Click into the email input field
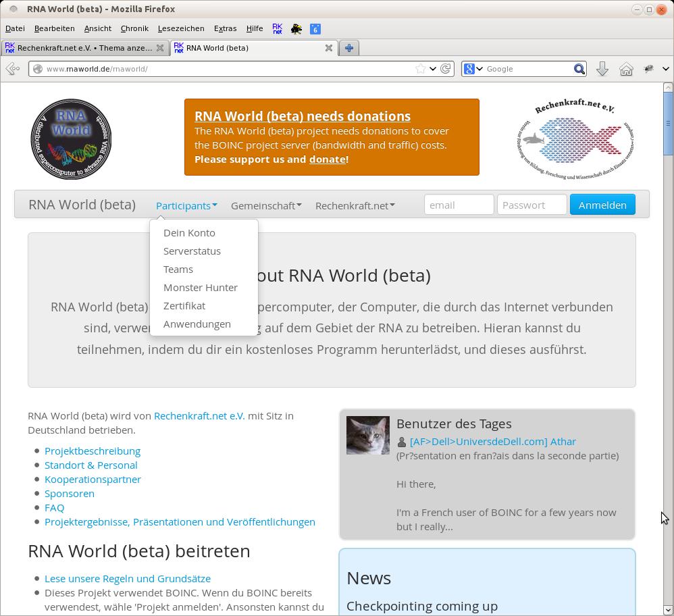This screenshot has height=616, width=674. (459, 205)
